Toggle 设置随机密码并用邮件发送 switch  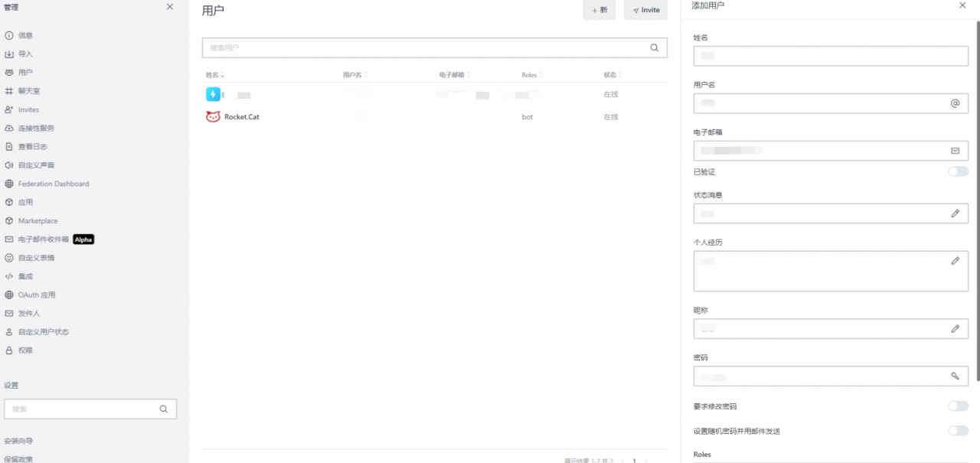tap(958, 431)
